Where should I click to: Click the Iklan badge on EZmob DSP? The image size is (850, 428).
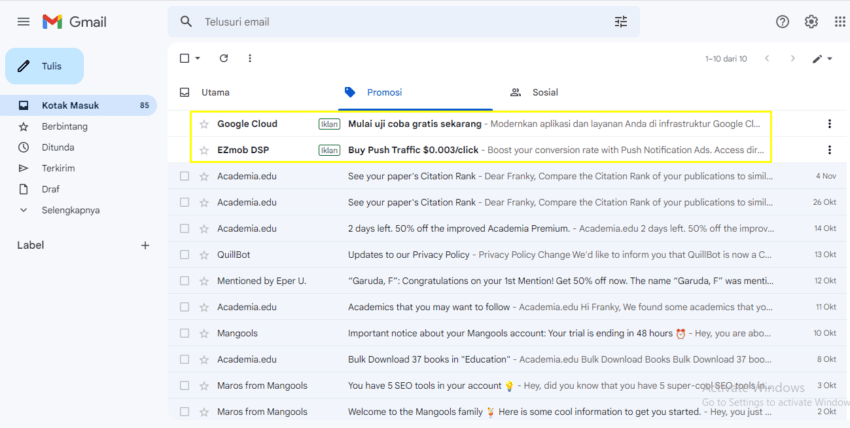tap(329, 150)
